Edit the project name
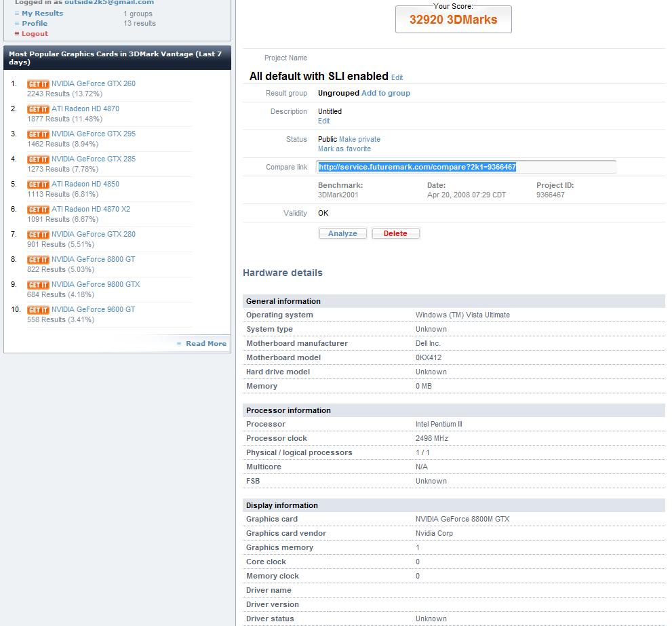Screen dimensions: 672x626 click(397, 77)
